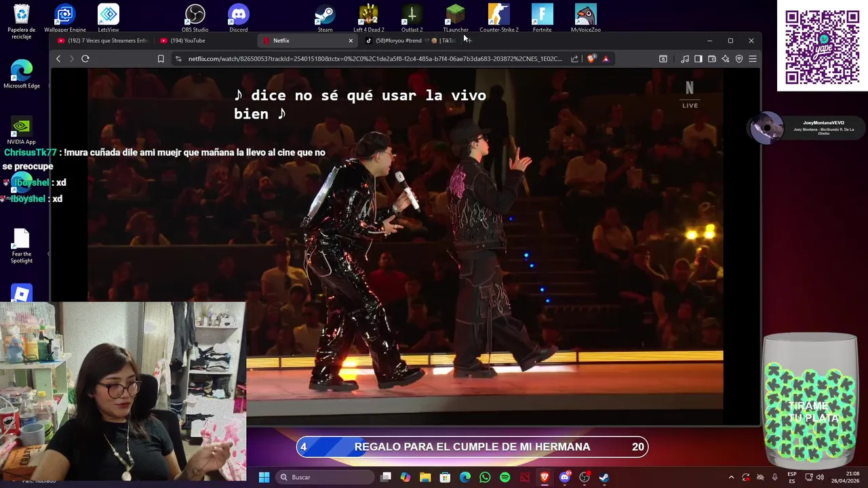Open the Discord desktop shortcut
The height and width of the screenshot is (488, 868).
point(239,18)
